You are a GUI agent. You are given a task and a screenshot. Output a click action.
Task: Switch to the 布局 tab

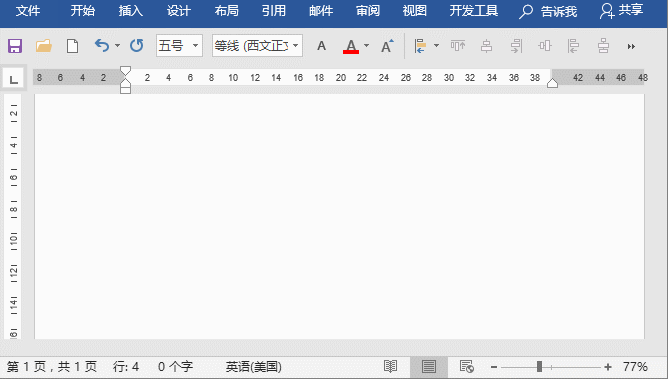tap(227, 11)
